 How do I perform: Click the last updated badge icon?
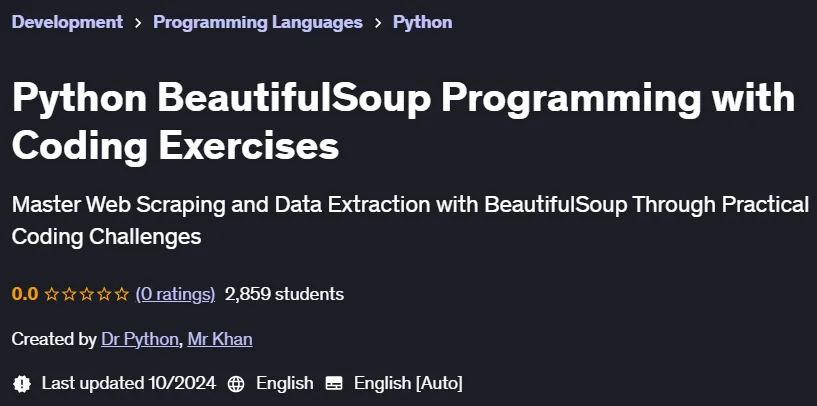pyautogui.click(x=22, y=384)
